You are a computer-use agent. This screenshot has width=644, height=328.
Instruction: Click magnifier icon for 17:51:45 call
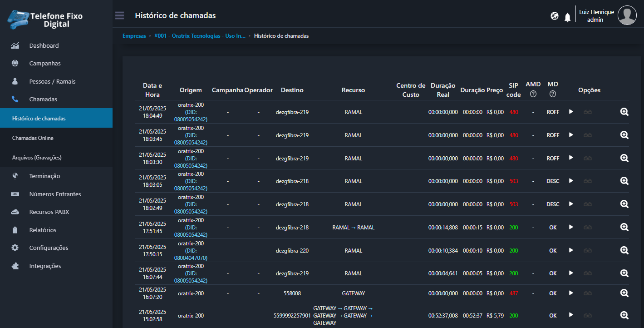(624, 227)
